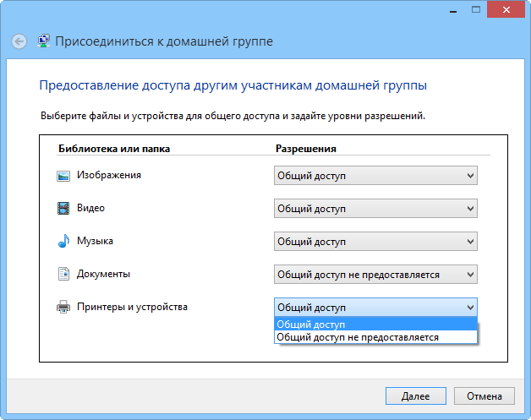Open the Музыка permissions dropdown

375,242
